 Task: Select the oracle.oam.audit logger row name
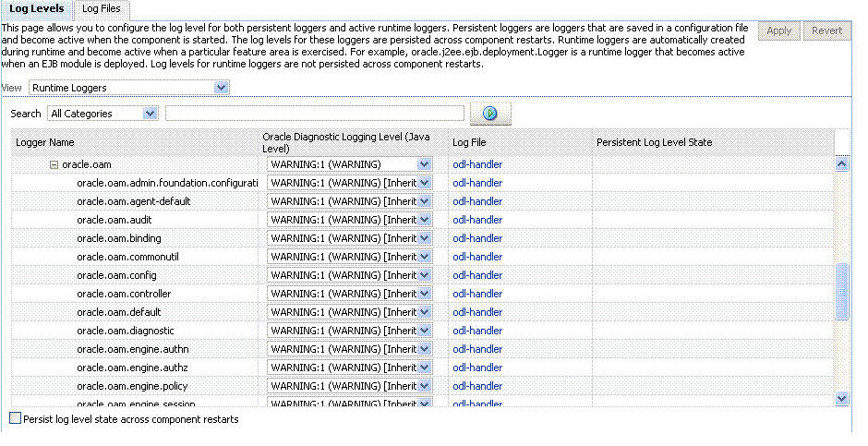pos(114,220)
